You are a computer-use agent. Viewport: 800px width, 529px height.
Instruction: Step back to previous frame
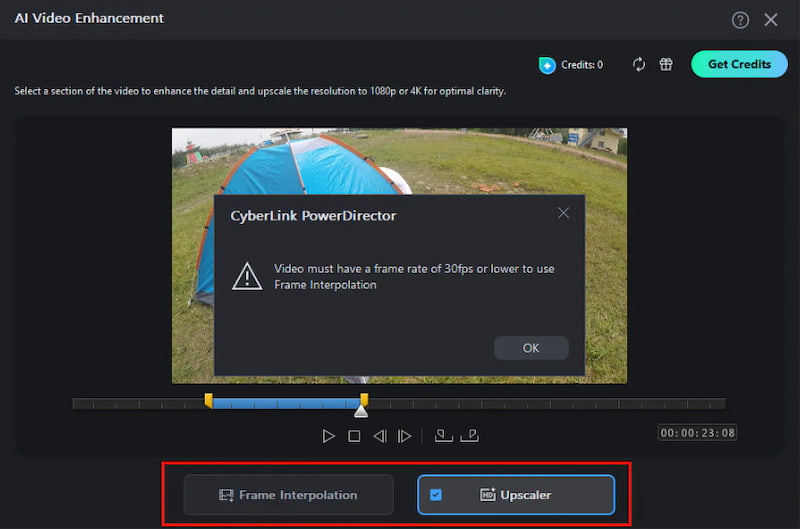[x=380, y=436]
